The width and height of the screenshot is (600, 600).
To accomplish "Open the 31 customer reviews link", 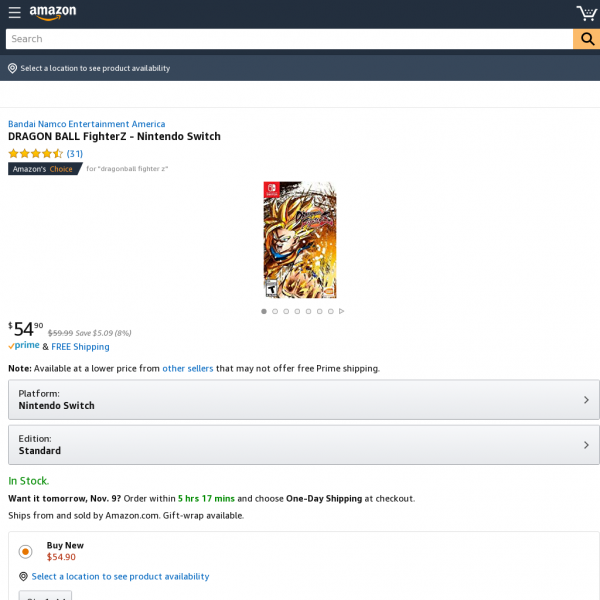I will (x=75, y=154).
